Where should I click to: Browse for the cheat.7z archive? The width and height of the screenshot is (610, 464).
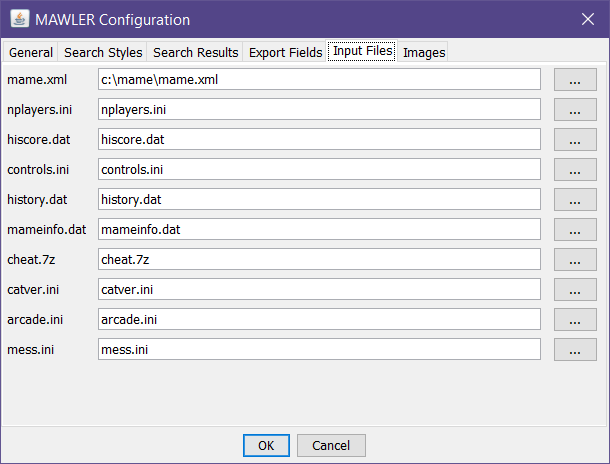574,260
